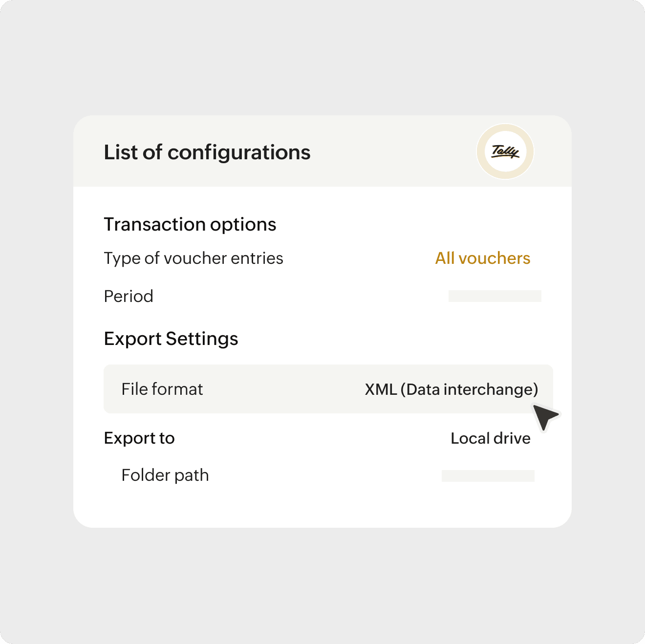Change the XML (Data interchange) file format

(x=451, y=389)
